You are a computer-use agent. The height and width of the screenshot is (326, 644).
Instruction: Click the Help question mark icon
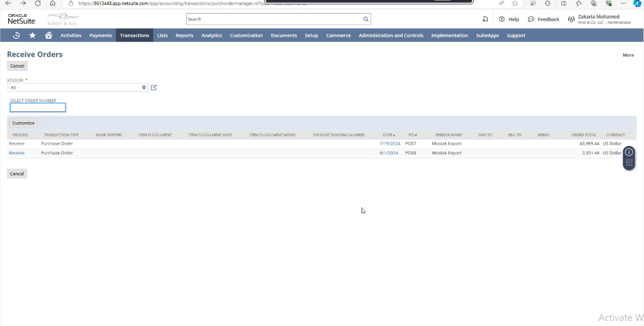(501, 19)
